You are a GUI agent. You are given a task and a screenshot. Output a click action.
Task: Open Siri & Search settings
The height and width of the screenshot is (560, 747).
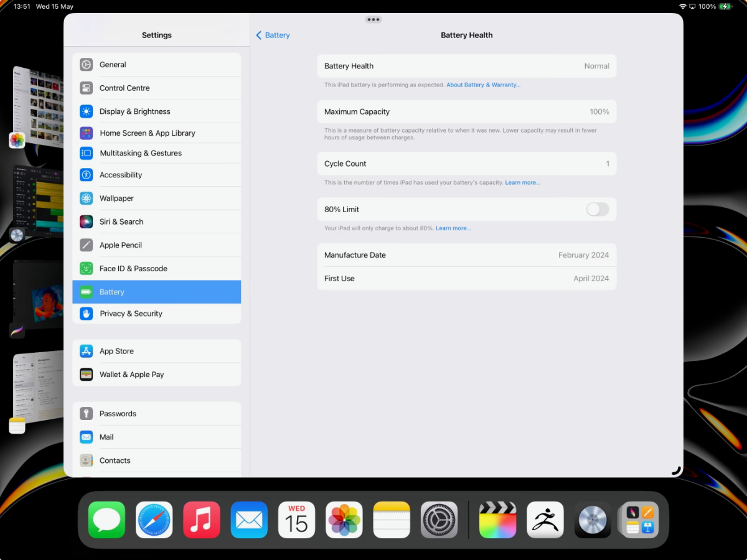click(121, 222)
